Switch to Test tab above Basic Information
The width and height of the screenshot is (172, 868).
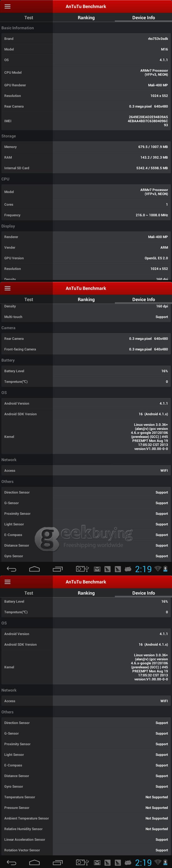[29, 17]
